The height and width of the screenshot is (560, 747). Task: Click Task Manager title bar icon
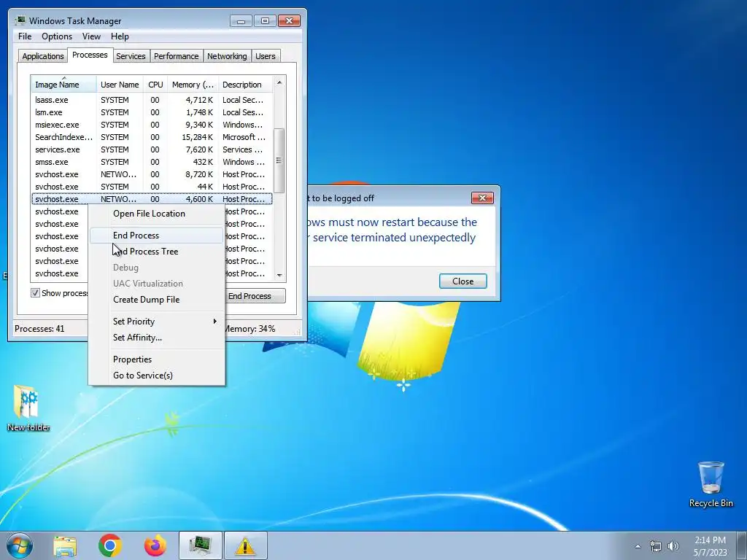point(20,21)
